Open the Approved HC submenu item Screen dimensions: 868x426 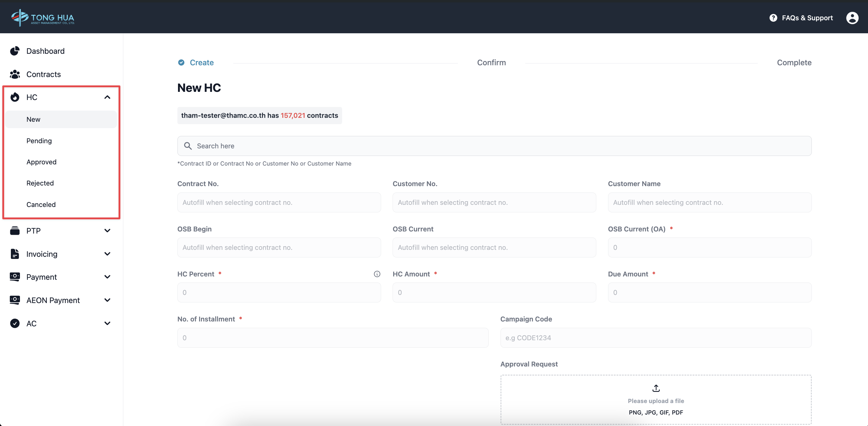coord(41,162)
